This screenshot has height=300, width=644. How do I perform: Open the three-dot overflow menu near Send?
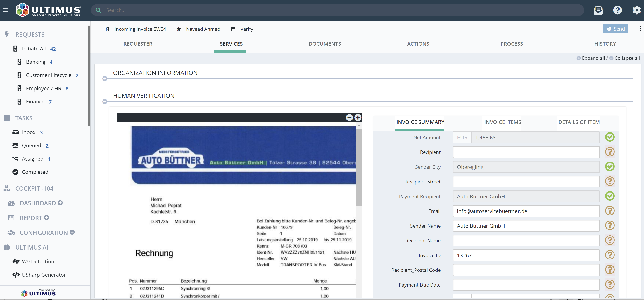(x=640, y=29)
